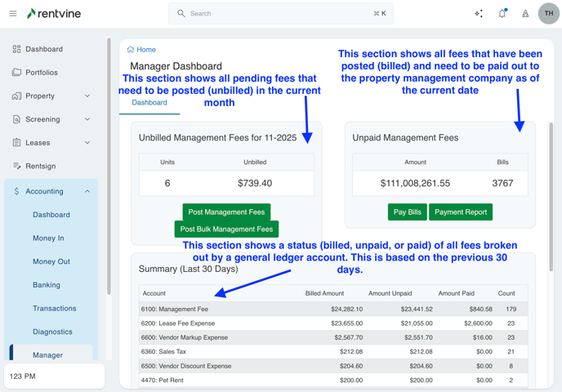Click the AI sparkle icon

[x=479, y=14]
